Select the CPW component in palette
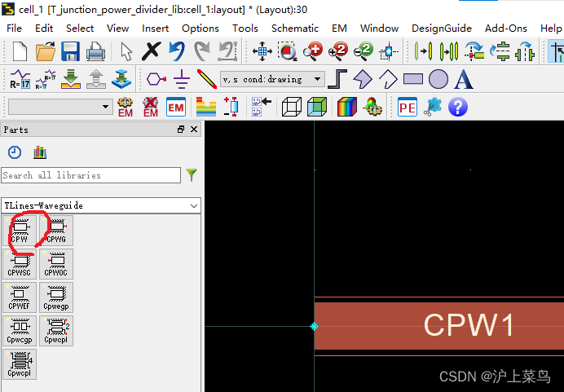The image size is (564, 392). [x=20, y=230]
